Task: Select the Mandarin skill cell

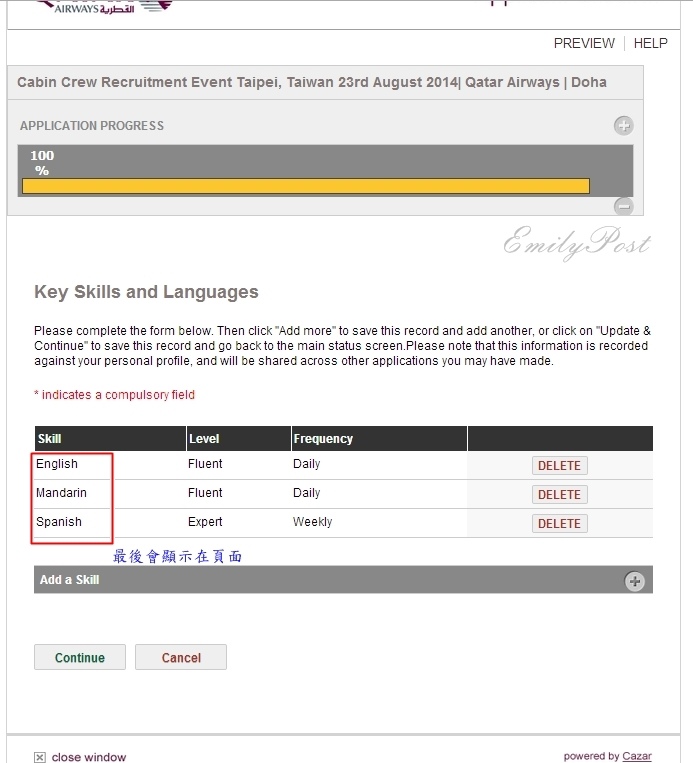Action: [61, 492]
